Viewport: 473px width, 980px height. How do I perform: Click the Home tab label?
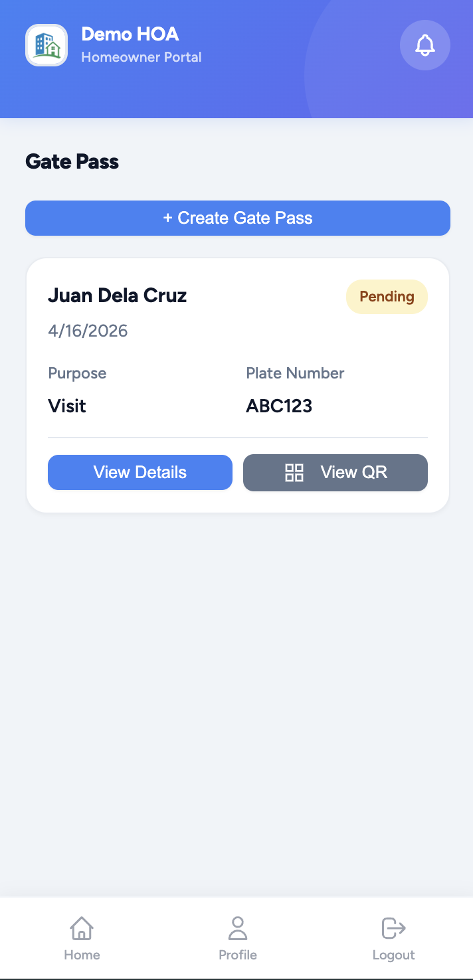pos(82,955)
